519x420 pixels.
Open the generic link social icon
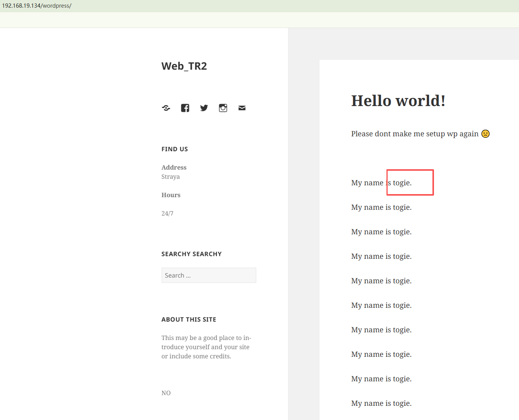pos(166,108)
